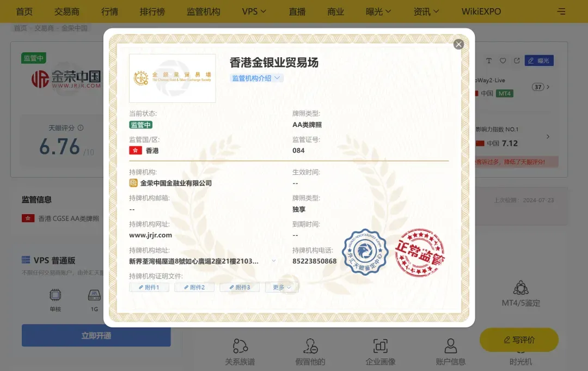
Task: Open attachment 附件3
Action: click(240, 287)
